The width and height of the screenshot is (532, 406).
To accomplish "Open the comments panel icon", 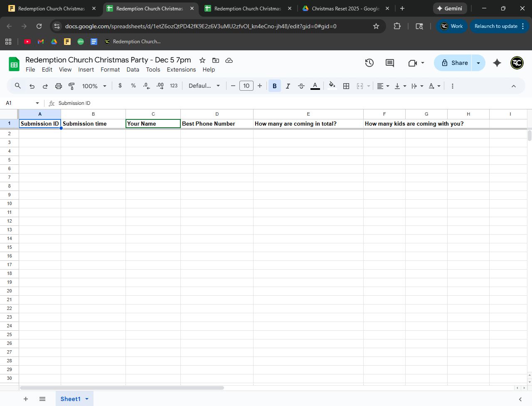I will [x=389, y=63].
